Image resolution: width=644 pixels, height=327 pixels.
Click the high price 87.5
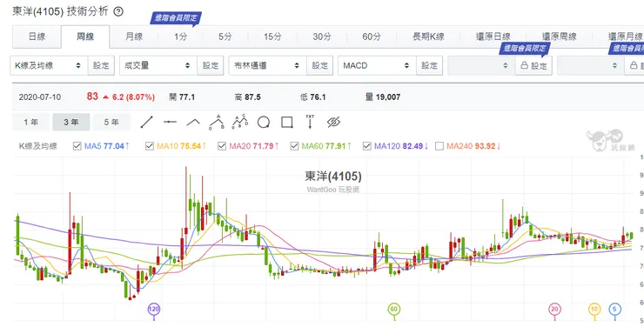pos(252,97)
